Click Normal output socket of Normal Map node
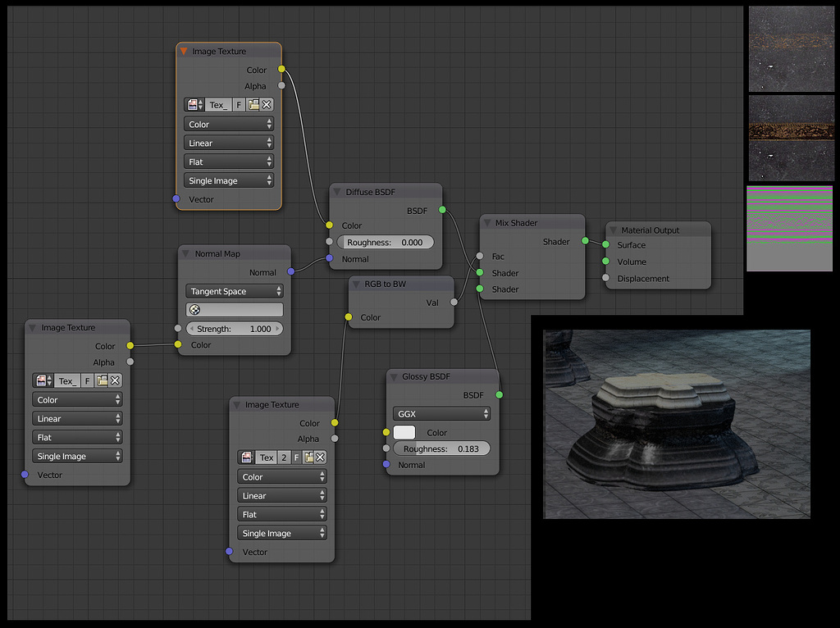This screenshot has width=840, height=628. pyautogui.click(x=291, y=271)
